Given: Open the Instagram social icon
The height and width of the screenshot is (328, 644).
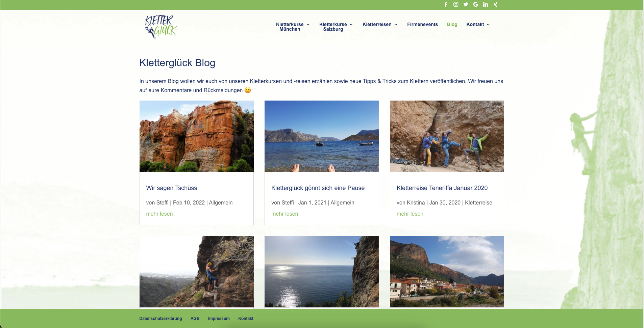Looking at the screenshot, I should tap(456, 4).
